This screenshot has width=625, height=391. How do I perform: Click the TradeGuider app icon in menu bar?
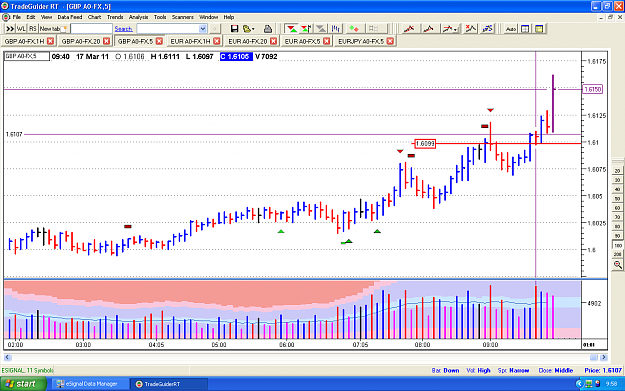pyautogui.click(x=6, y=17)
